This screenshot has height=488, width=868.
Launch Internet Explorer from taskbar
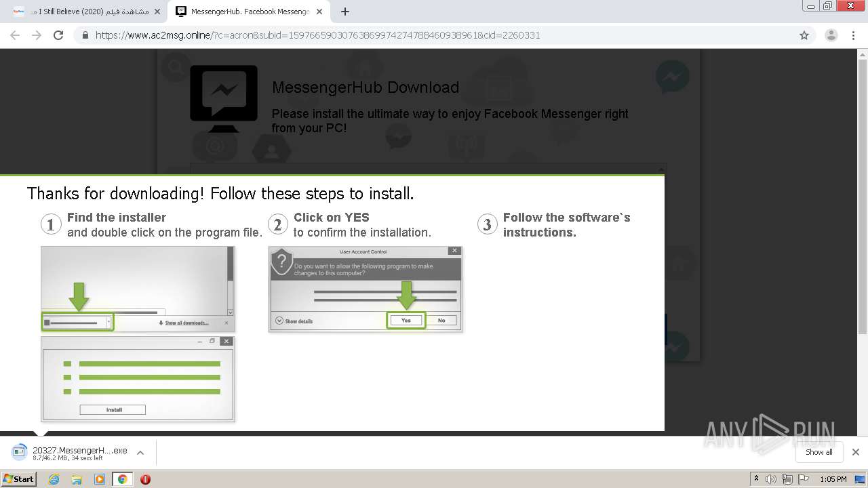pos(54,479)
